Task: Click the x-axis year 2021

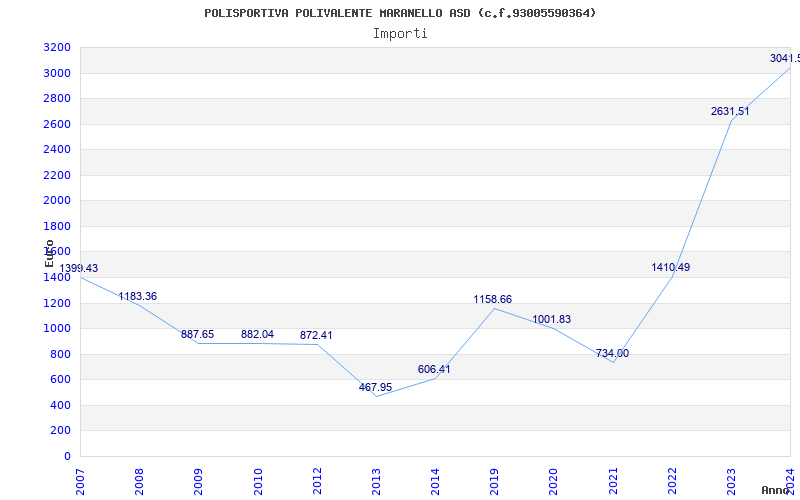Action: 613,481
